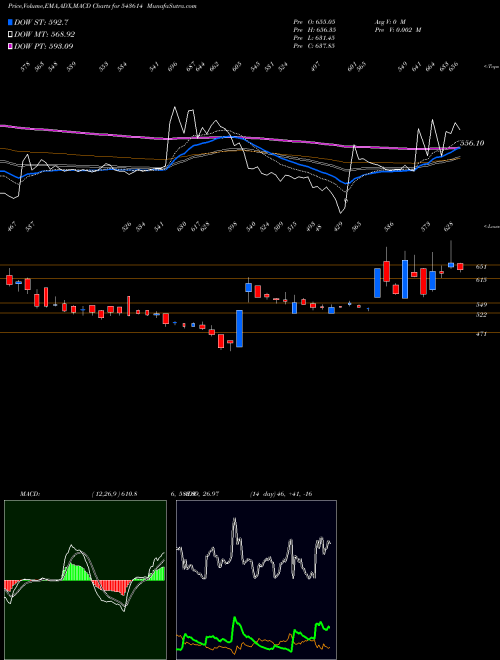Image resolution: width=500 pixels, height=660 pixels.
Task: Click the 471 price level label
Action: [481, 334]
